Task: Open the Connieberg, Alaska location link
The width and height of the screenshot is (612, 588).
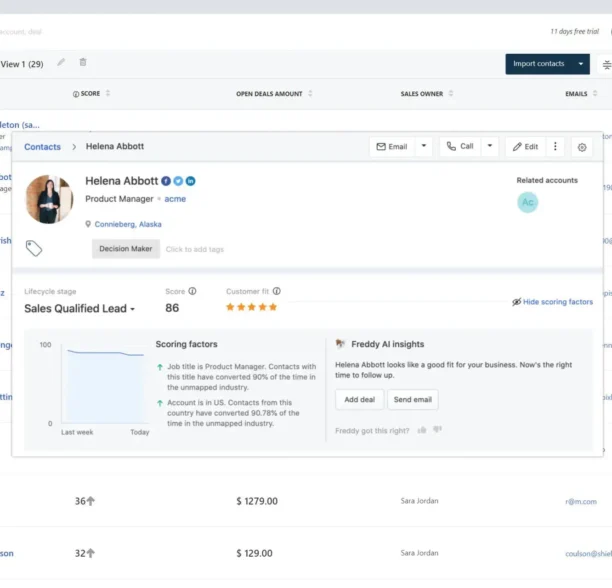Action: click(128, 224)
